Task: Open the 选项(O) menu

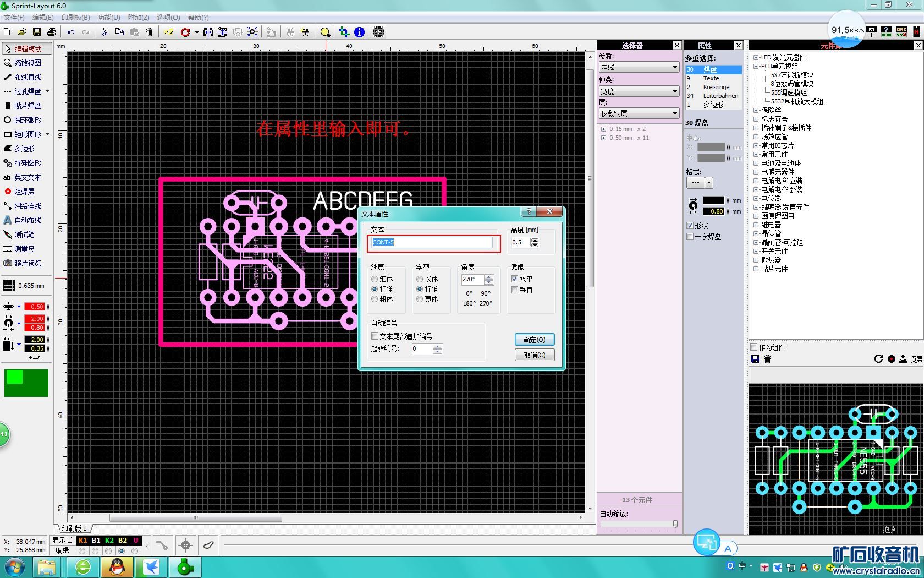Action: point(168,18)
